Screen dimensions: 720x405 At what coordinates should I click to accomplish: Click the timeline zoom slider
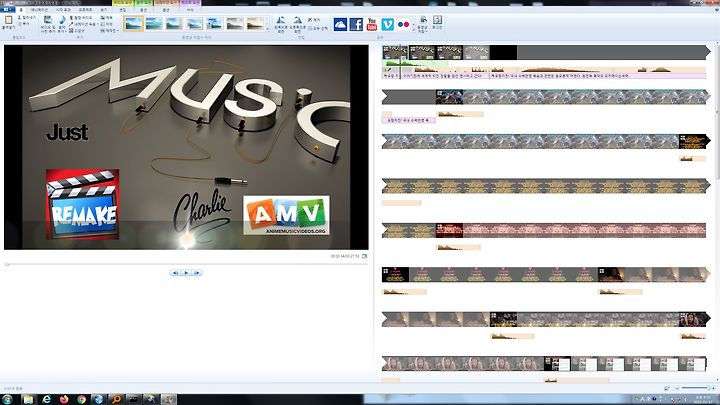coord(694,388)
